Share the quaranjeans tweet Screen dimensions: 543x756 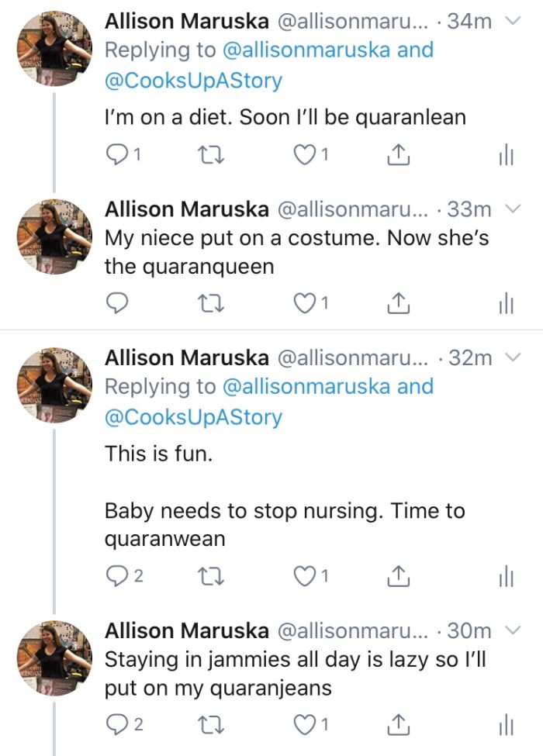397,725
